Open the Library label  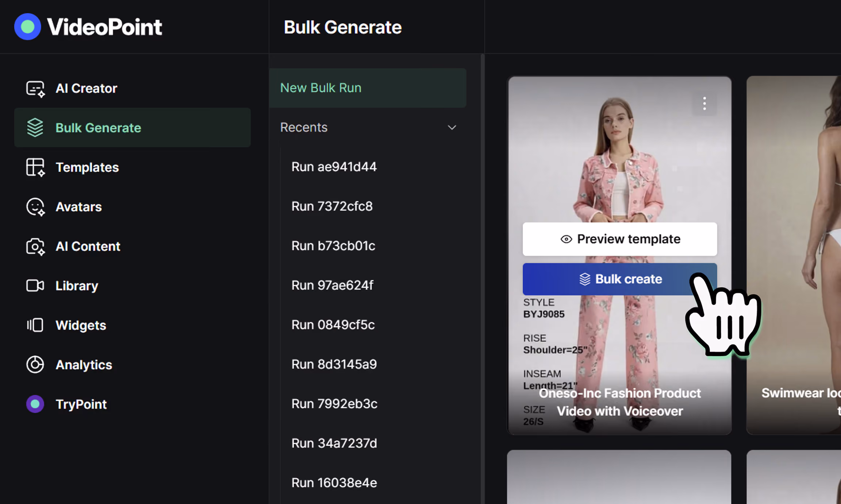click(x=77, y=286)
